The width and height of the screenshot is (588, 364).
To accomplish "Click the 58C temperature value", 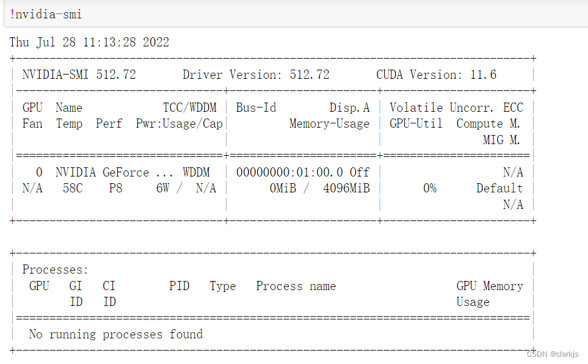I will click(73, 188).
